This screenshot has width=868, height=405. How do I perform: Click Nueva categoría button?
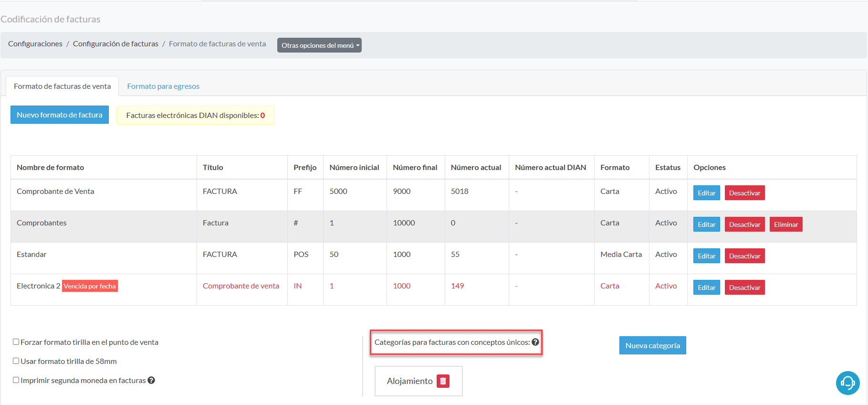[652, 345]
